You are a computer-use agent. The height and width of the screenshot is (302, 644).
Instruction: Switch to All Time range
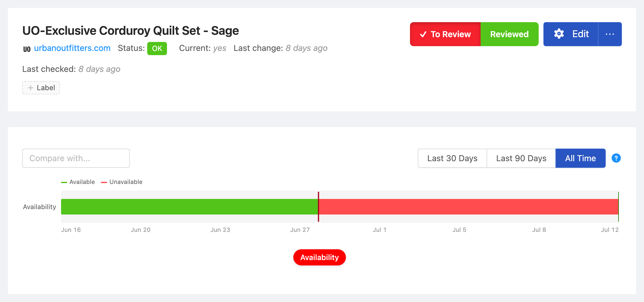coord(580,158)
